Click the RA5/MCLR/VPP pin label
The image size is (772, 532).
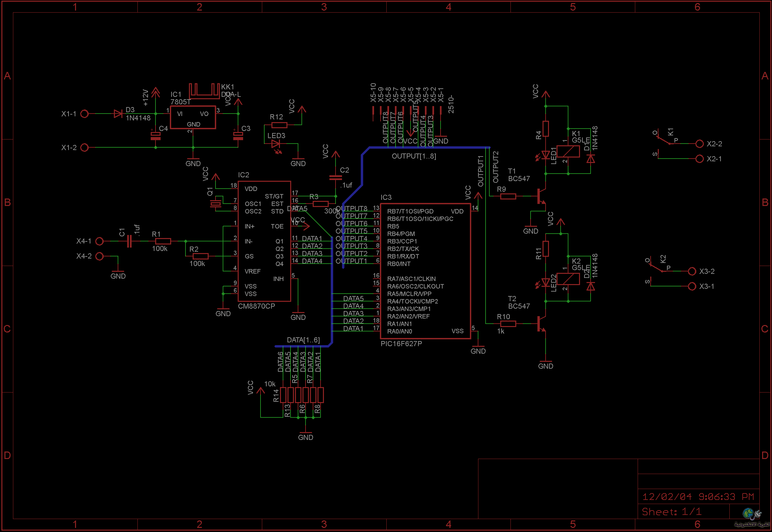(x=409, y=294)
